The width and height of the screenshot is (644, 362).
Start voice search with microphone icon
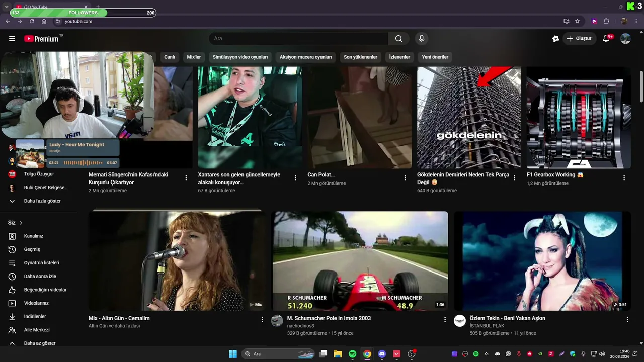(422, 39)
